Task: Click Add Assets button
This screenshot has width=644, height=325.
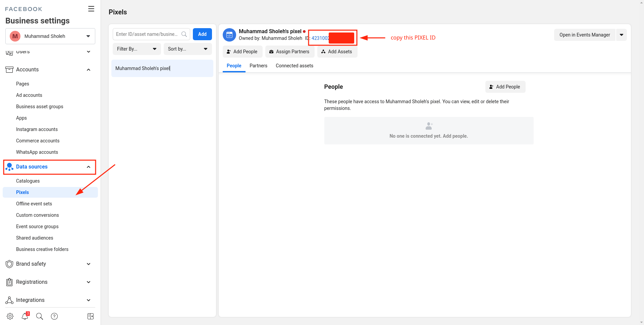Action: 337,52
